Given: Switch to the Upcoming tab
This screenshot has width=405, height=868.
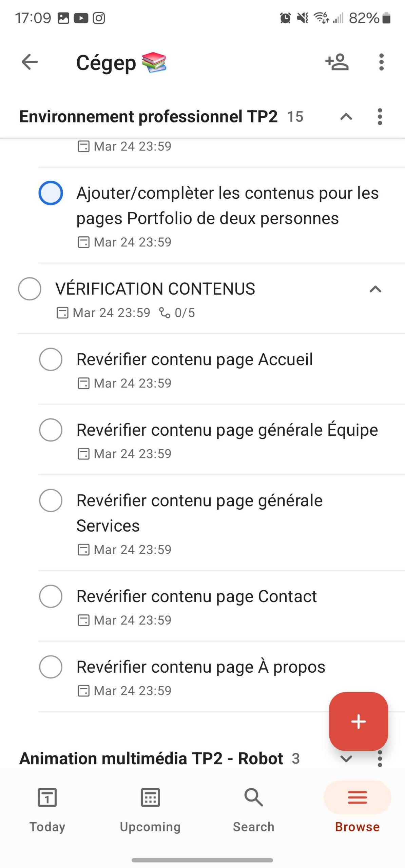Looking at the screenshot, I should coord(150,808).
